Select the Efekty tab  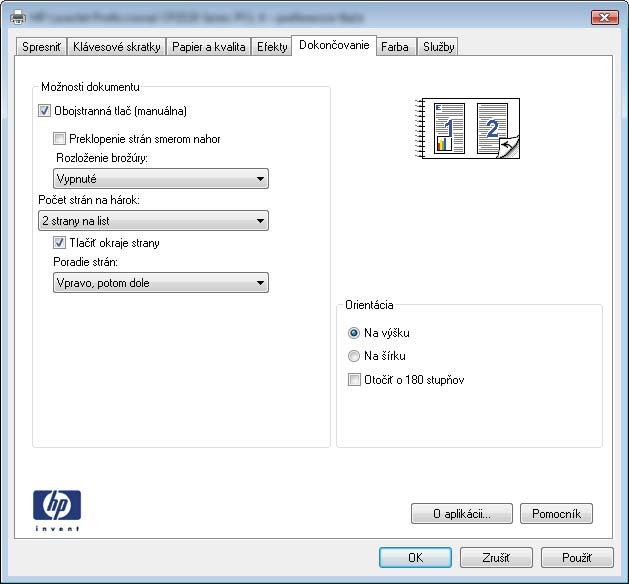272,47
